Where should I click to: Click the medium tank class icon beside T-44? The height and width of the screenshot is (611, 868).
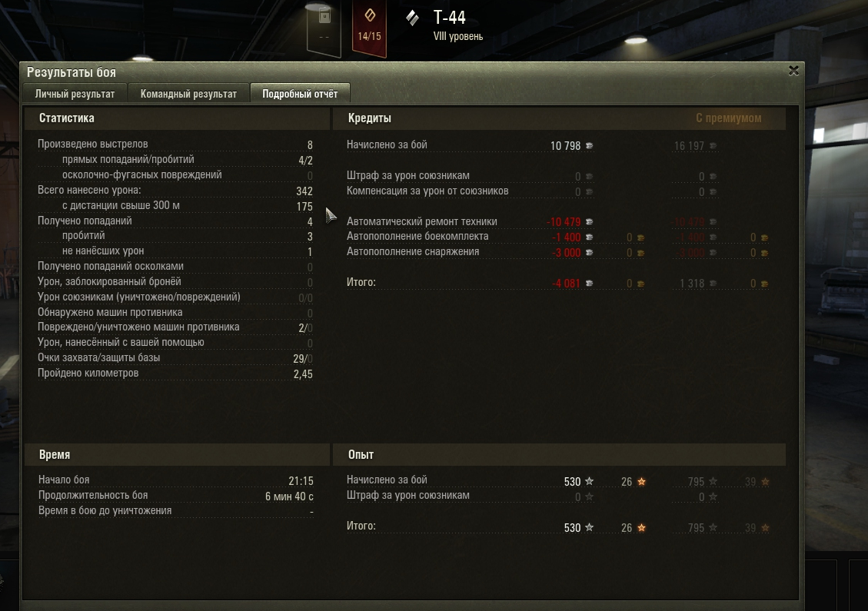tap(412, 18)
